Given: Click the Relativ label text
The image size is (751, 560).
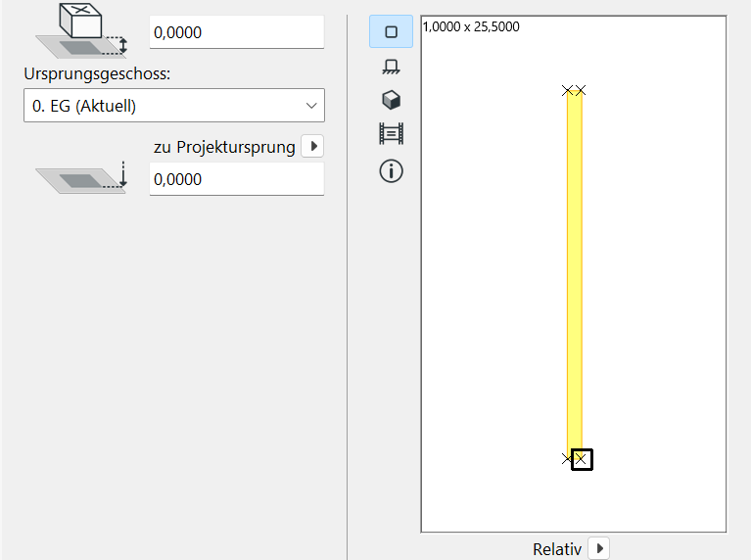Looking at the screenshot, I should tap(557, 549).
